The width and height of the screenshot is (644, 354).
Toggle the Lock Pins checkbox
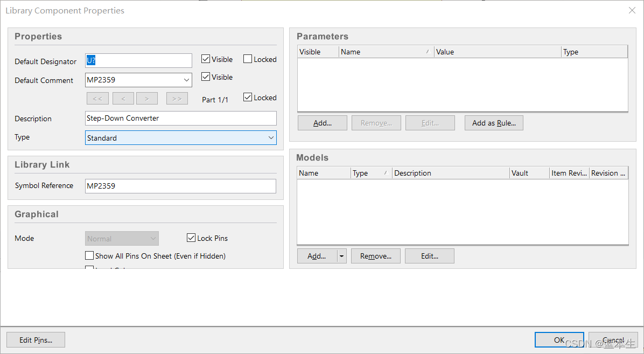[191, 238]
